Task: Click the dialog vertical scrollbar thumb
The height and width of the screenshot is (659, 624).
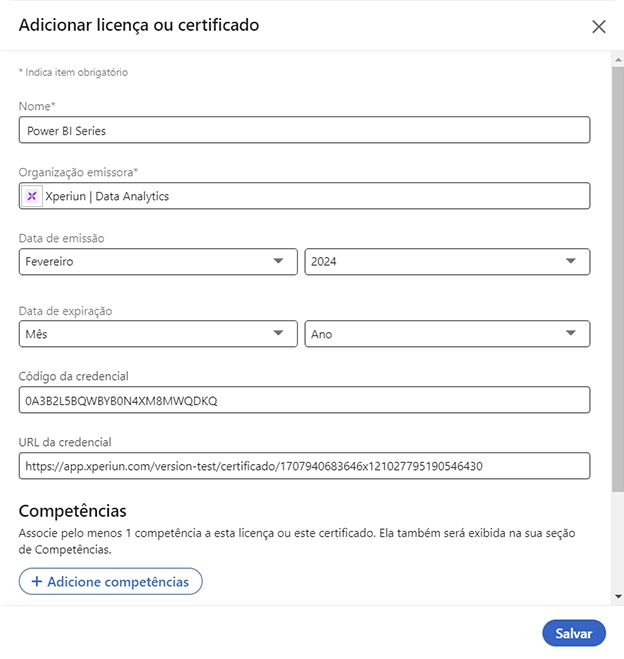Action: tap(618, 279)
